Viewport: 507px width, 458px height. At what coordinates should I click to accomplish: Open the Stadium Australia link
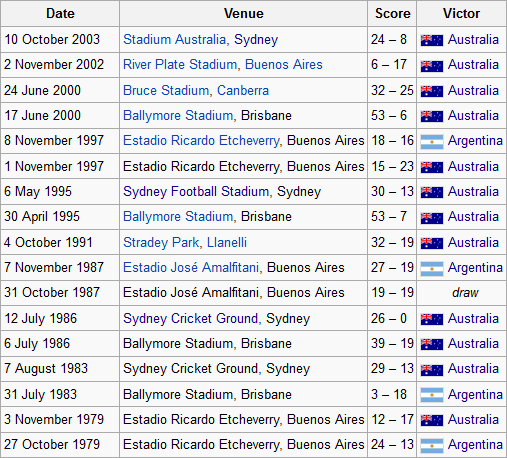[175, 39]
